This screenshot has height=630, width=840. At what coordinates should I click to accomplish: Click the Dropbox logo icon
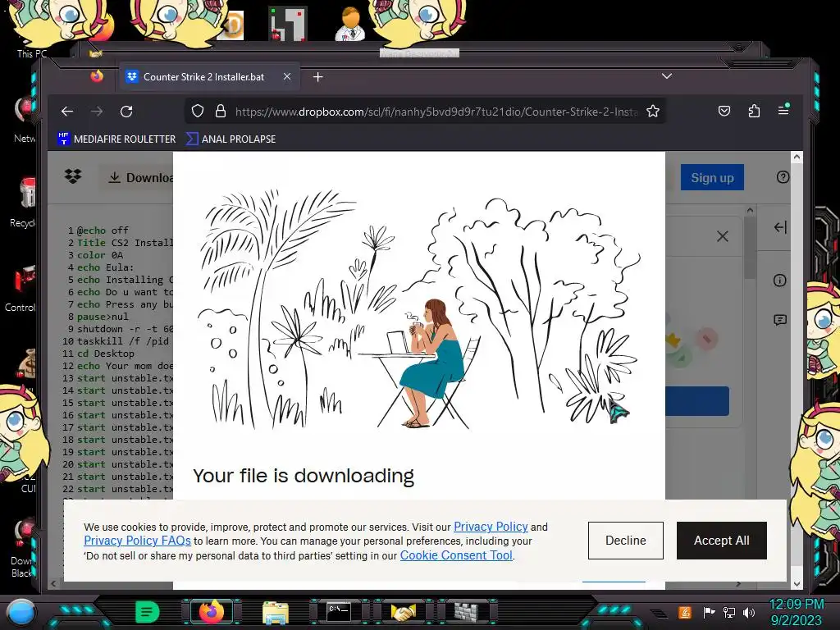pyautogui.click(x=73, y=176)
